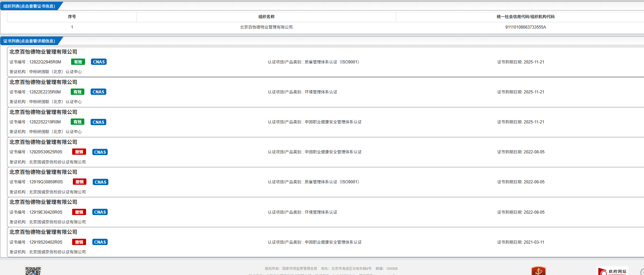Click certificate number 12822Q2945R0M
644x275 pixels.
[x=45, y=62]
